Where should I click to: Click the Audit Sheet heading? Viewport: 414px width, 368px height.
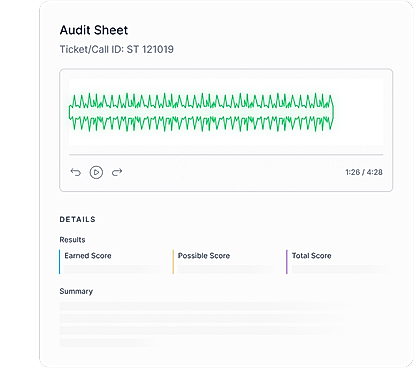pos(94,30)
